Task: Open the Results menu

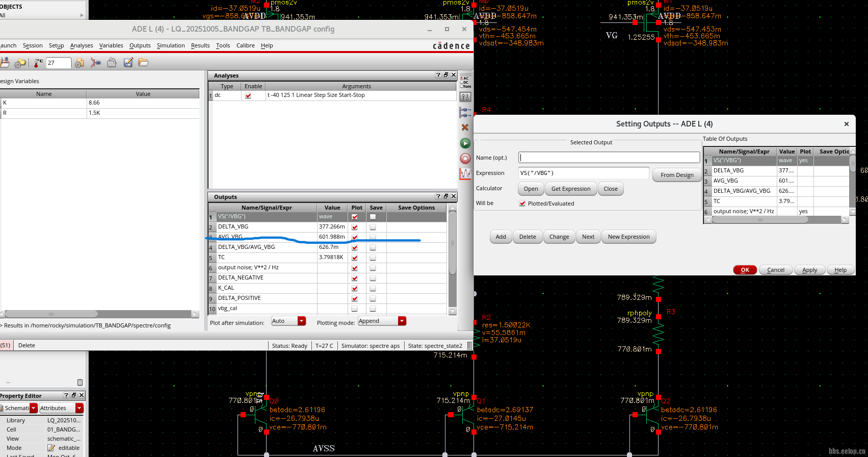Action: [x=200, y=45]
